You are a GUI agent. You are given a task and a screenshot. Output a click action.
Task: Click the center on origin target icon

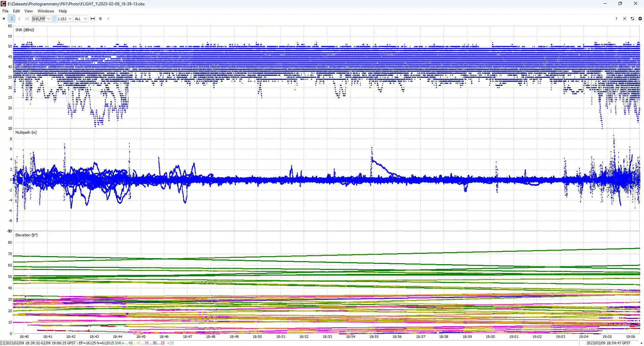(100, 19)
